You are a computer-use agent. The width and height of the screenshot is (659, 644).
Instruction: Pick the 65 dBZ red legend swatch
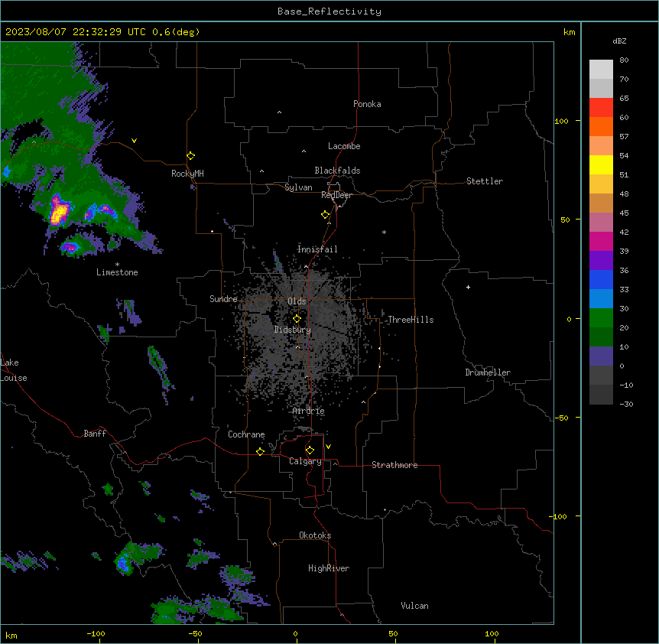pos(601,108)
